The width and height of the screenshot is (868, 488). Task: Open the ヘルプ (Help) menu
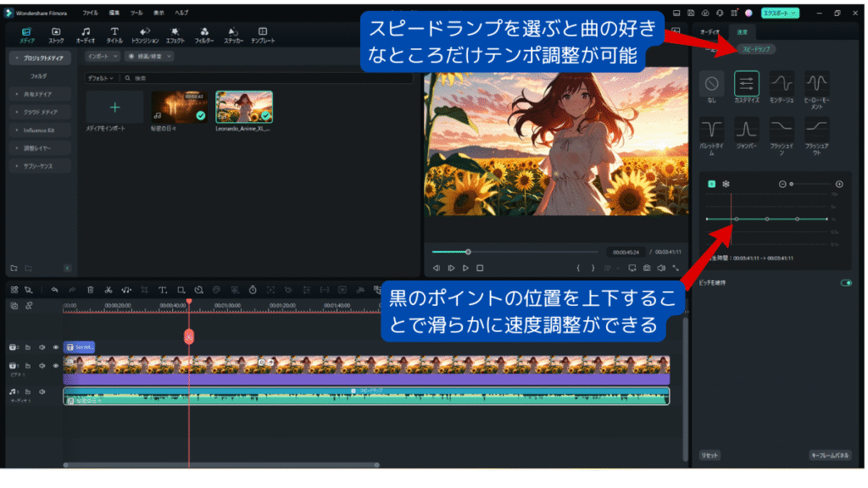181,13
